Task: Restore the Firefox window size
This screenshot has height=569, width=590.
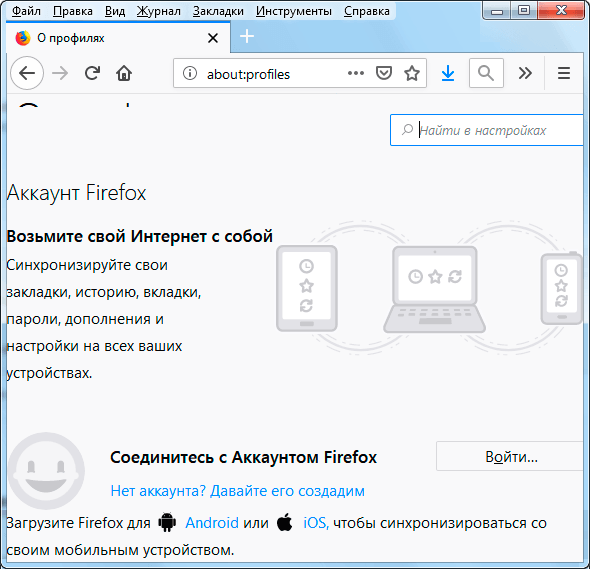Action: [x=524, y=11]
